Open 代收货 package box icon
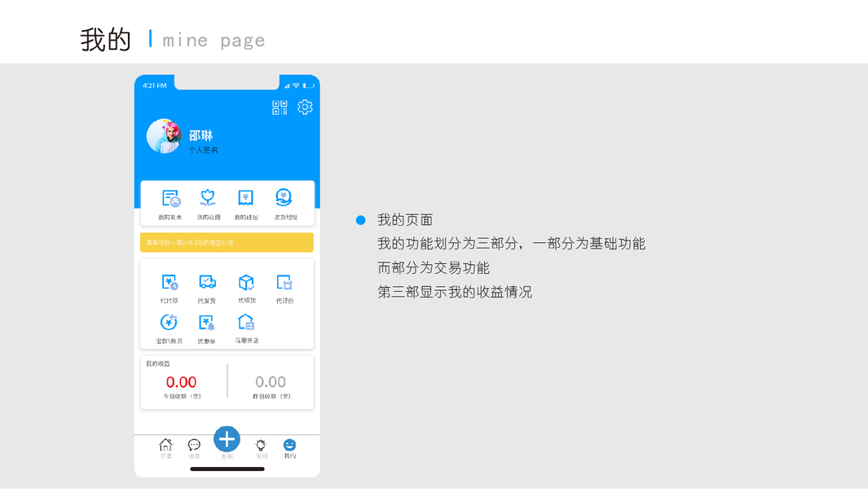Image resolution: width=868 pixels, height=489 pixels. click(246, 283)
